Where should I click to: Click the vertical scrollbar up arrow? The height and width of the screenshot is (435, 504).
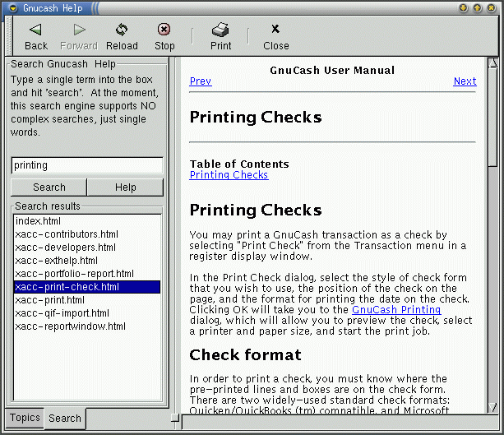click(x=493, y=62)
